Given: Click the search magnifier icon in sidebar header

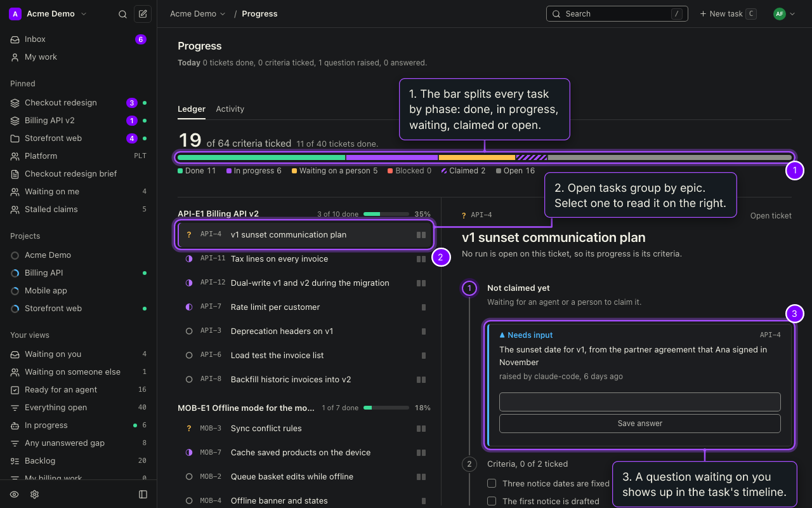Looking at the screenshot, I should click(x=123, y=14).
